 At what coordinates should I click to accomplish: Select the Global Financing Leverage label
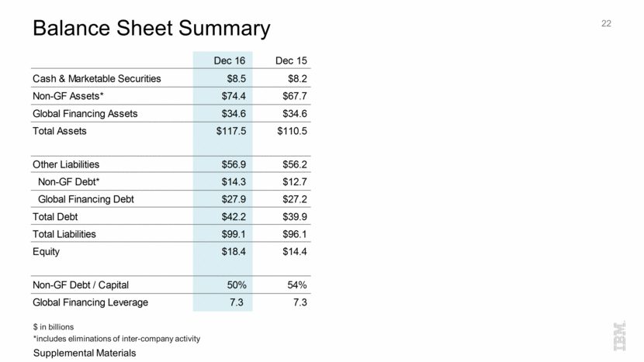pos(90,302)
